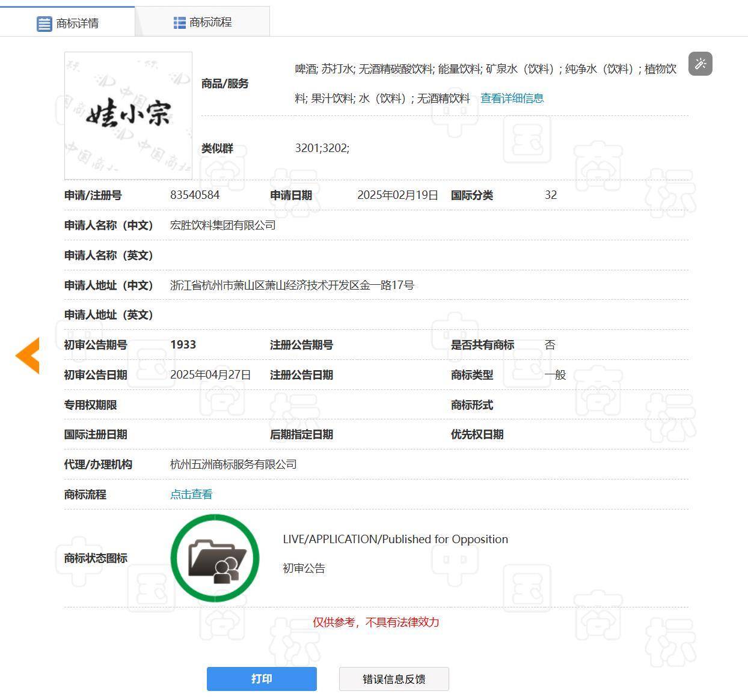
Task: Click agency name 杭州五洲商标服务有限公司
Action: (x=233, y=464)
